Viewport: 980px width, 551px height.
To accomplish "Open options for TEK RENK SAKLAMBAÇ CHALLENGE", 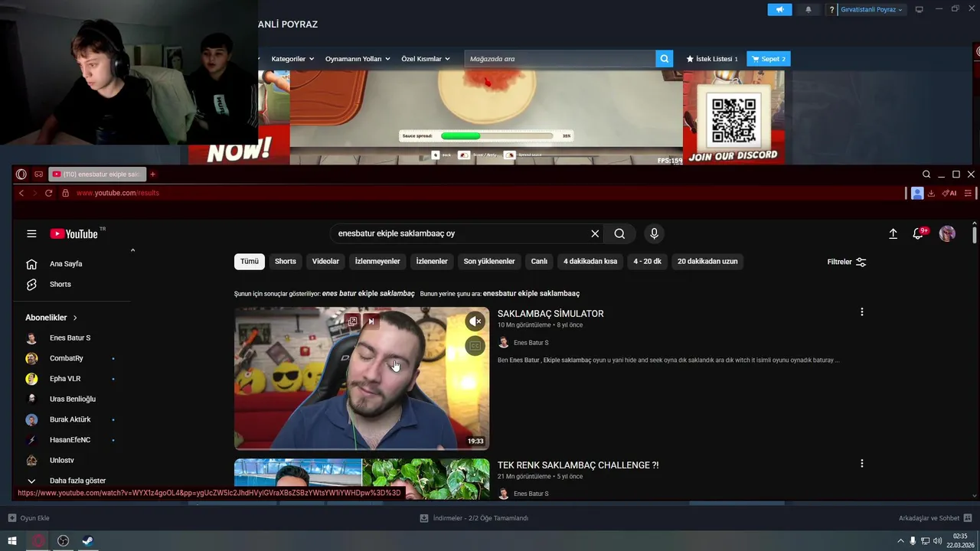I will click(x=862, y=464).
